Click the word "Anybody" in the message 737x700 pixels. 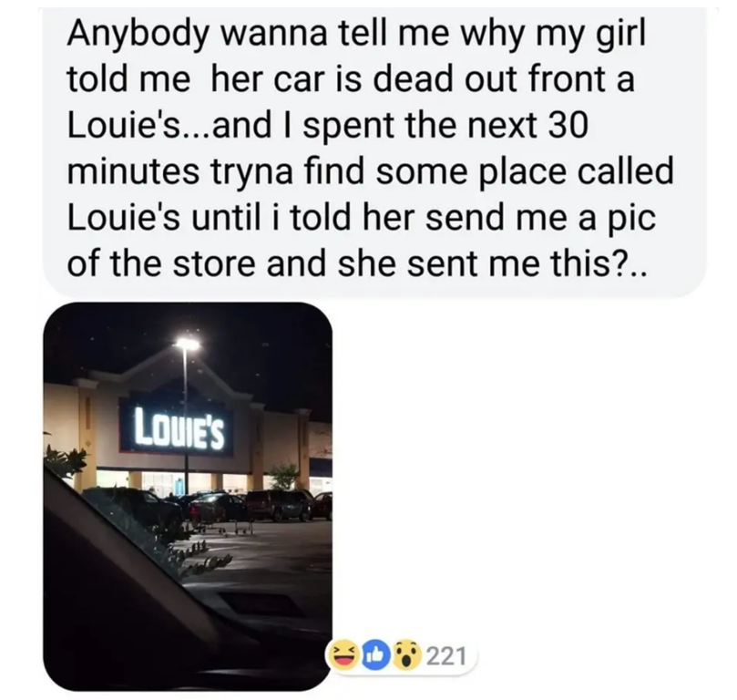click(138, 36)
